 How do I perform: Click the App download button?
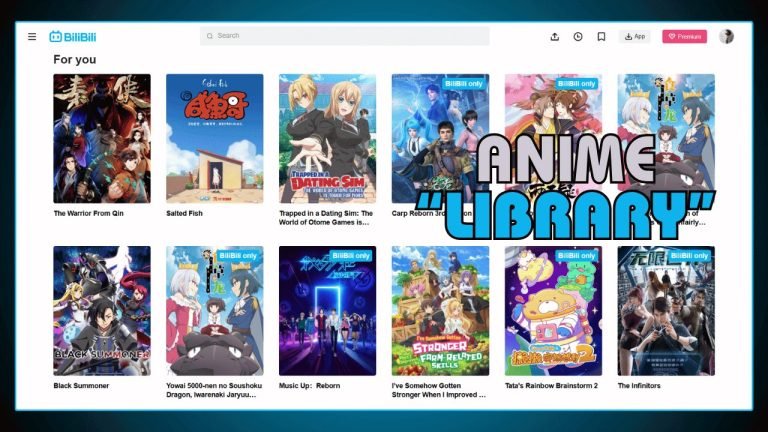click(x=634, y=36)
